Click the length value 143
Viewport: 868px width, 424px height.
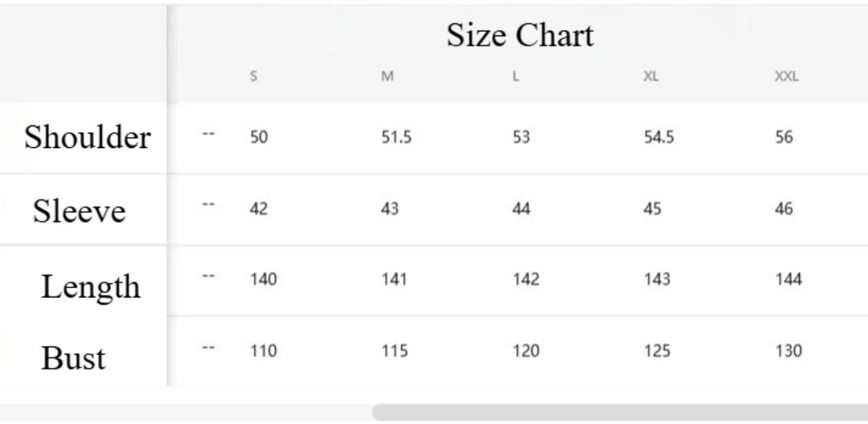(x=657, y=279)
